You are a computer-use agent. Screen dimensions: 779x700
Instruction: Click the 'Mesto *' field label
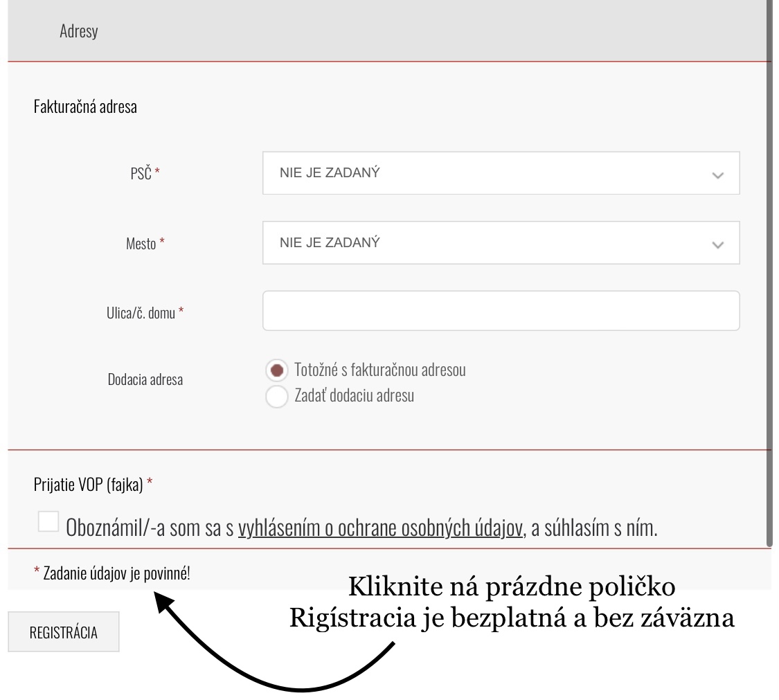coord(142,244)
